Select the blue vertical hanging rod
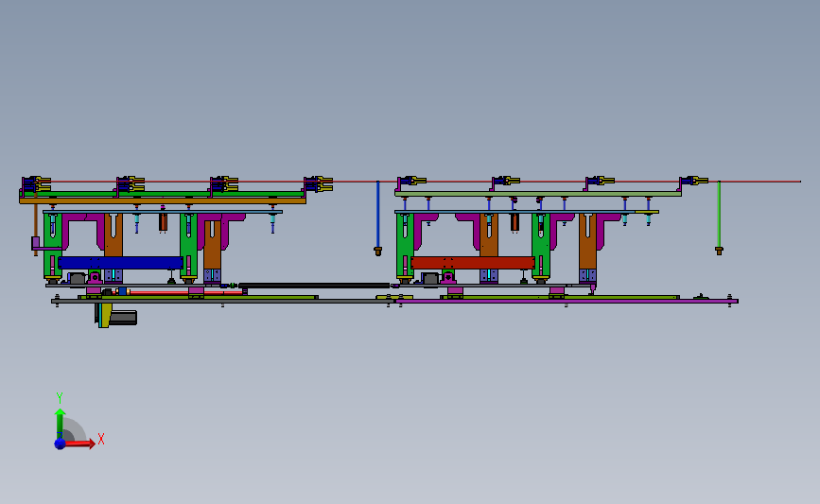The image size is (820, 504). click(377, 215)
